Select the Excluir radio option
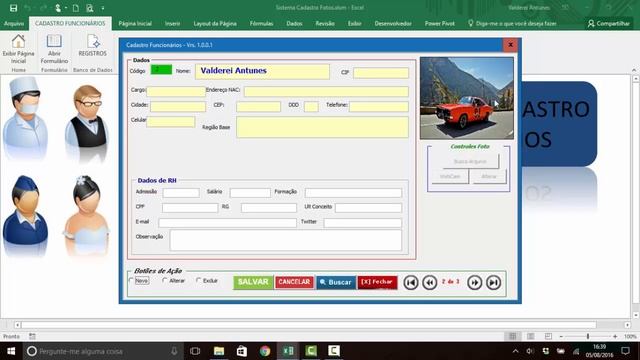Viewport: 640px width, 360px height. tap(207, 281)
